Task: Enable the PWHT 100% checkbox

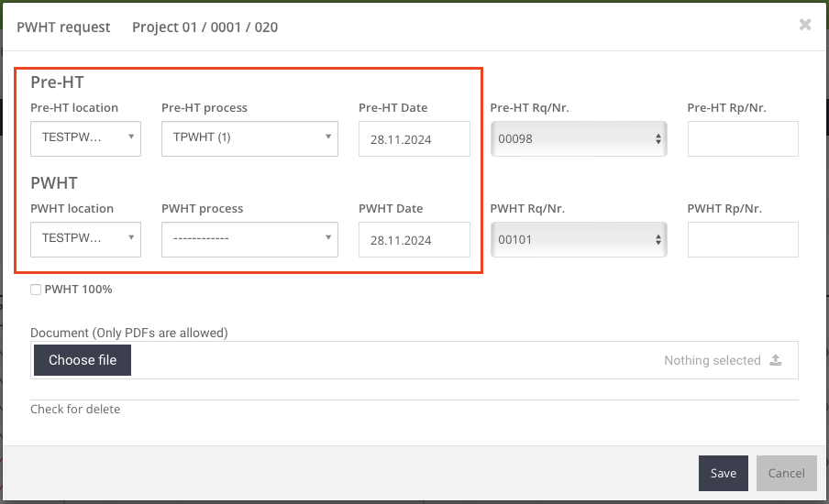Action: [36, 290]
